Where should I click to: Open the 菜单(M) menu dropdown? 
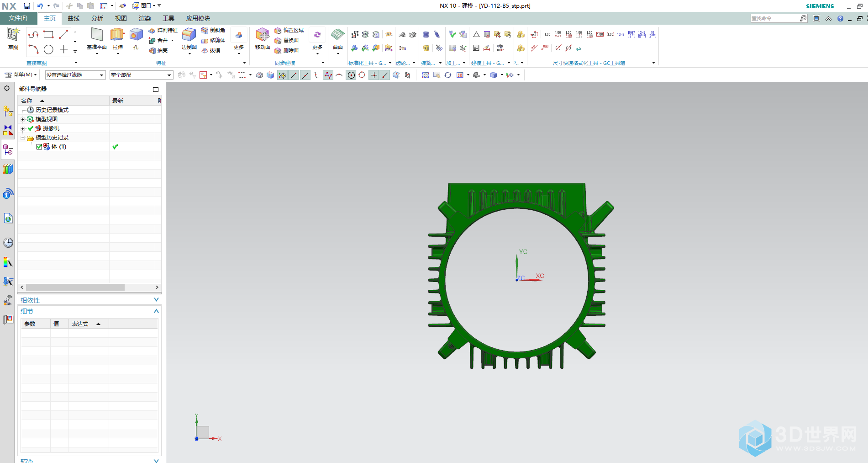(x=21, y=75)
